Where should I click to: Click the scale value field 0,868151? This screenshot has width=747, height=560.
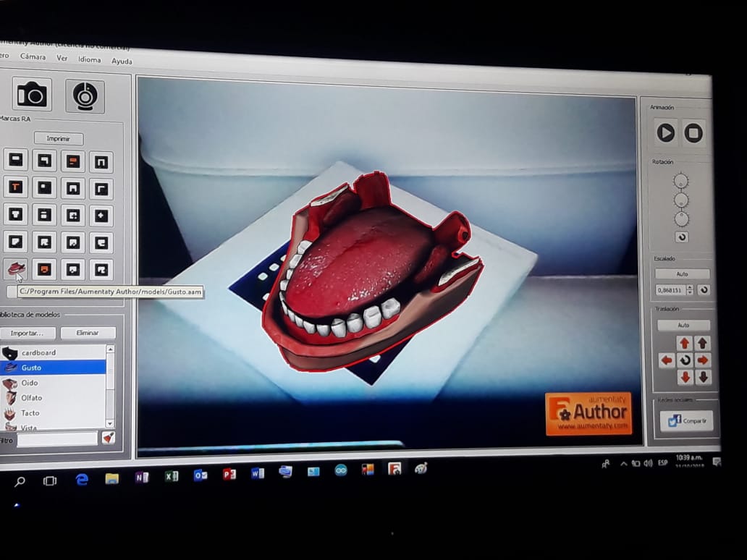pyautogui.click(x=671, y=290)
